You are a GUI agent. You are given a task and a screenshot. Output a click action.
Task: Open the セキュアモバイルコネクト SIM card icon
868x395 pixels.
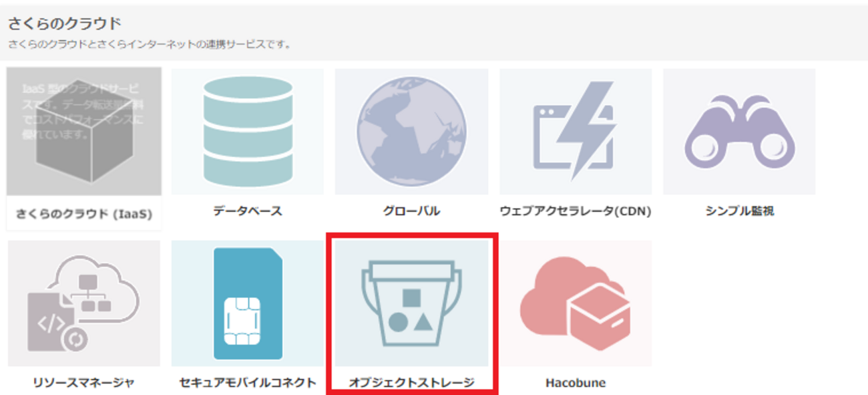(248, 303)
